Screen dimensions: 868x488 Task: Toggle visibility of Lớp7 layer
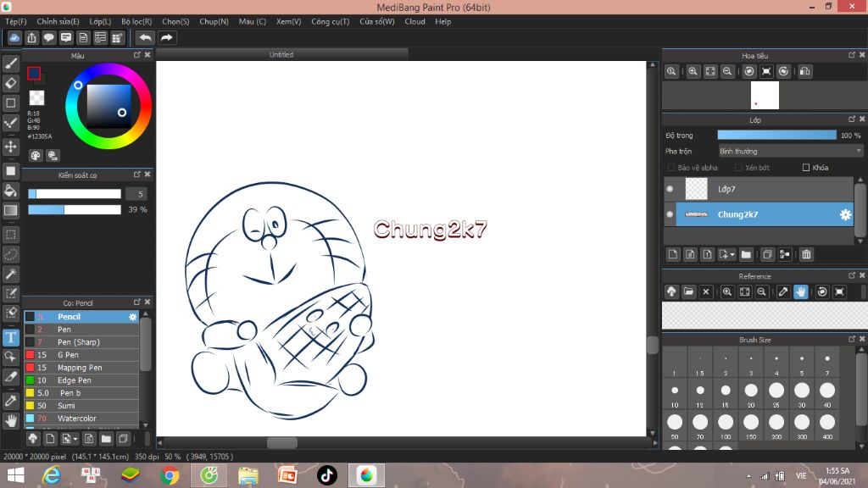pos(670,189)
